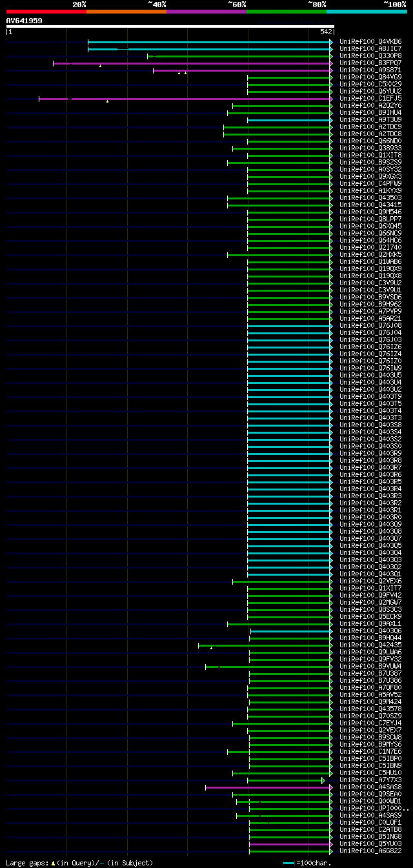The image size is (413, 868).
Task: Click hit label UniRef100_B7U387
Action: [x=370, y=674]
